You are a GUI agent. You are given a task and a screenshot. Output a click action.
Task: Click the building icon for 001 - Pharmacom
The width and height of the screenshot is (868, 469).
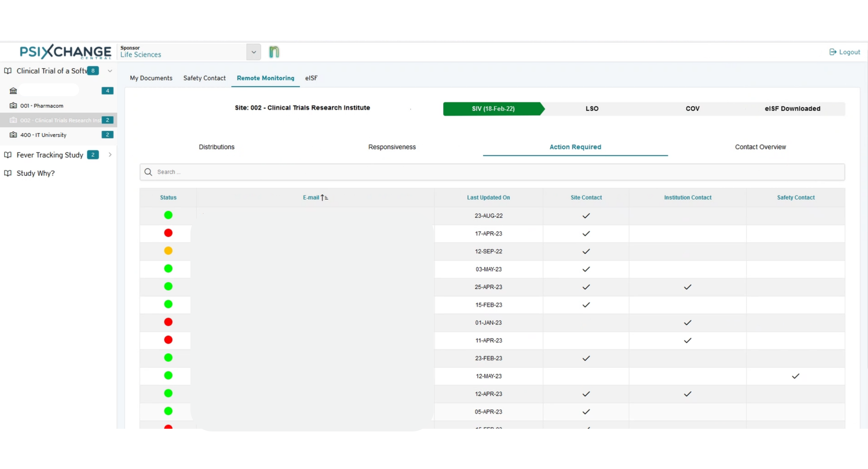[13, 105]
